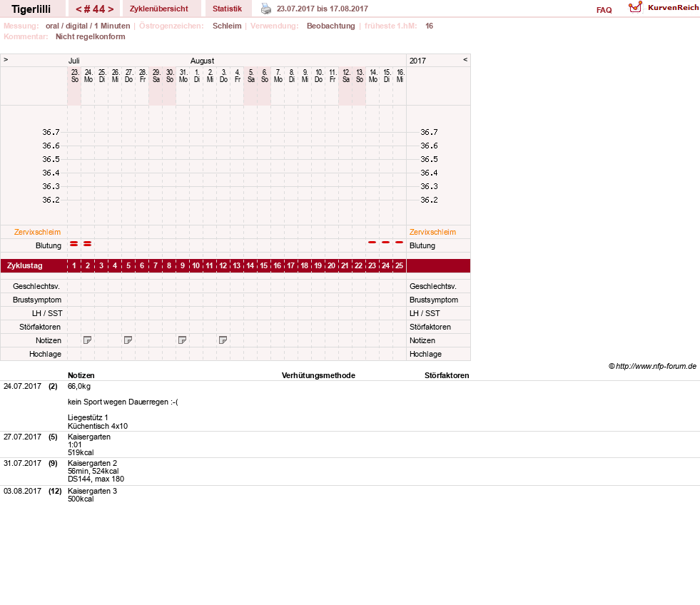This screenshot has height=605, width=700.
Task: Click cycle day number 20
Action: tap(331, 265)
